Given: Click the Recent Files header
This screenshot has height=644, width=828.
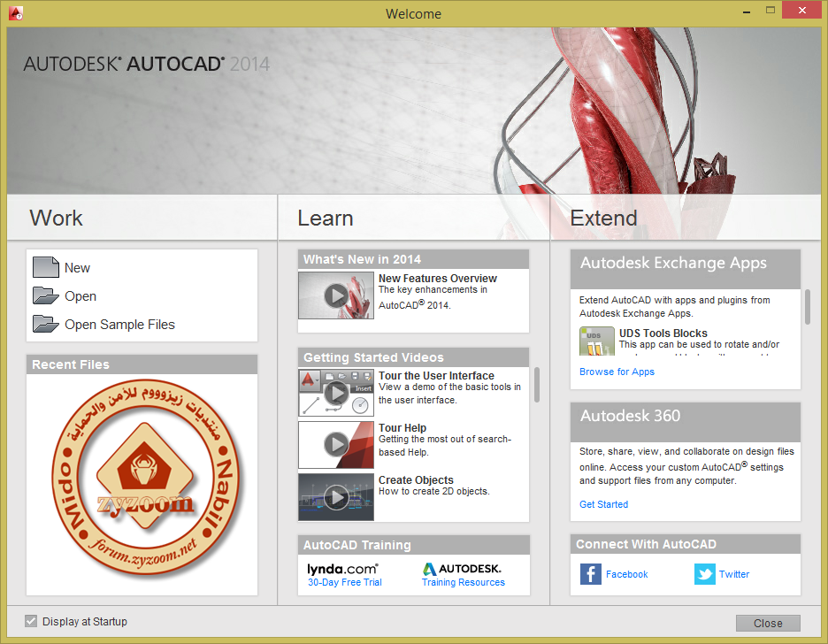Looking at the screenshot, I should [x=142, y=364].
